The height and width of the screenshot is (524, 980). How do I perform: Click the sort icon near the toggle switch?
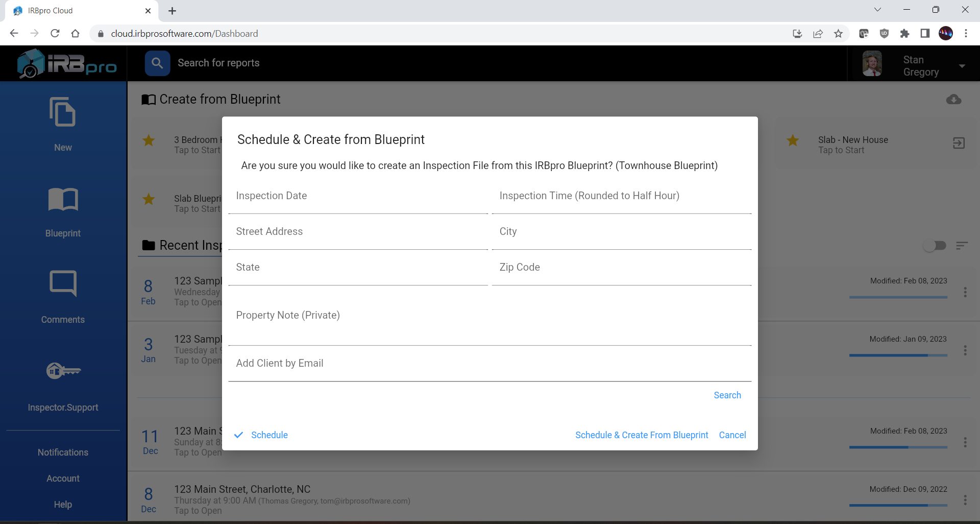point(963,246)
